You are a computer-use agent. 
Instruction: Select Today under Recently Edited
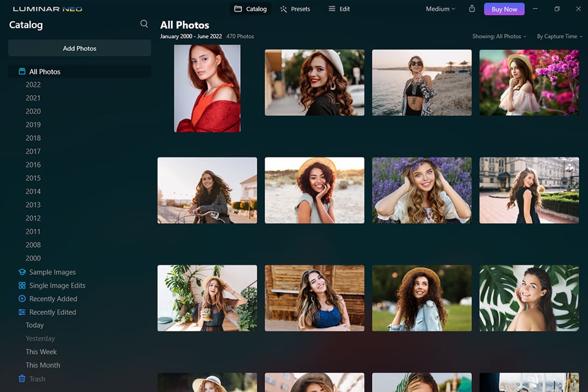click(34, 325)
